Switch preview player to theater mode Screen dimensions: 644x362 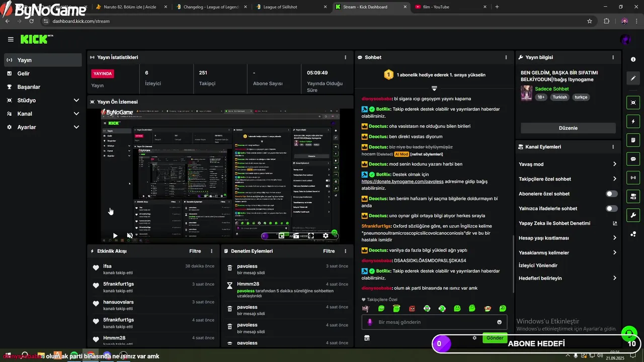coord(296,235)
